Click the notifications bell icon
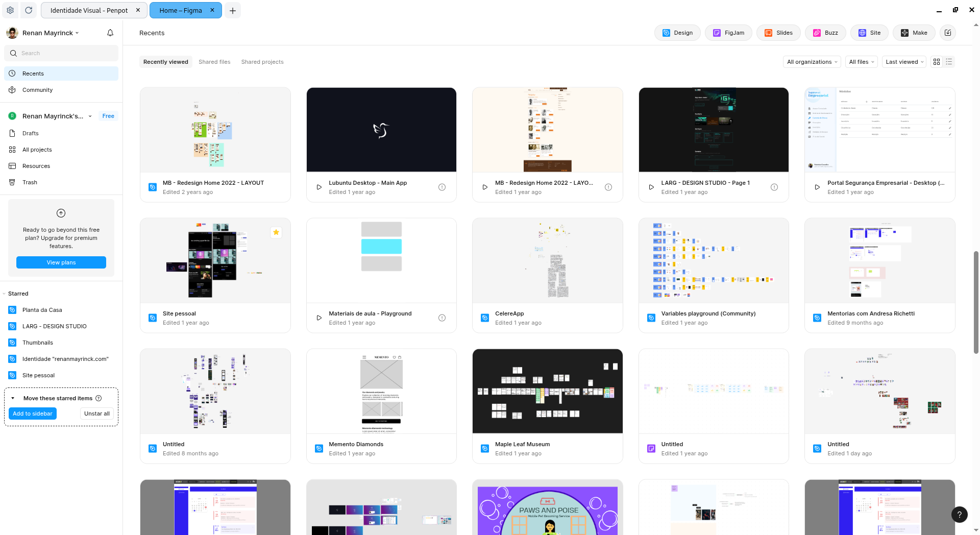Screen dimensions: 980x535 110,32
